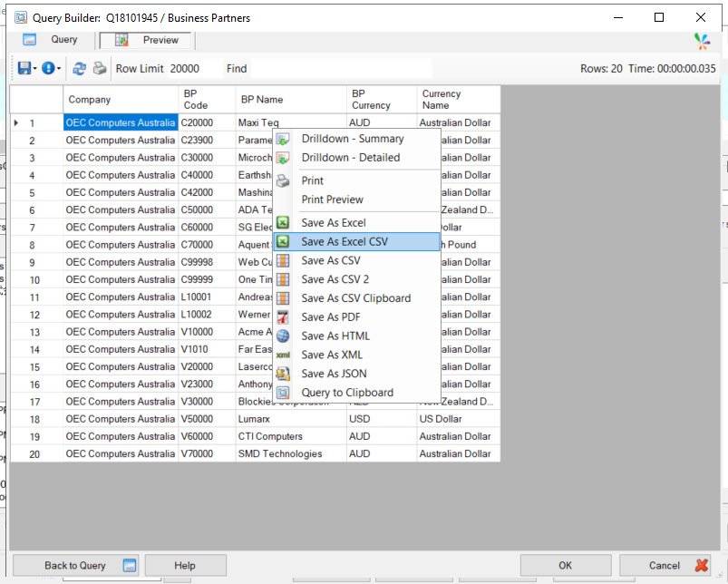Image resolution: width=728 pixels, height=584 pixels.
Task: Click the BP Name column header
Action: [x=291, y=100]
